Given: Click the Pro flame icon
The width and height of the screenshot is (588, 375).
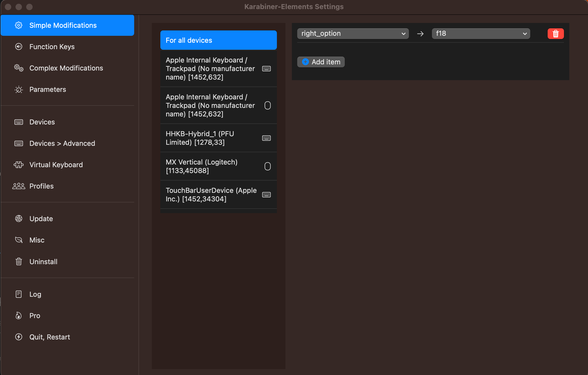Looking at the screenshot, I should click(19, 316).
